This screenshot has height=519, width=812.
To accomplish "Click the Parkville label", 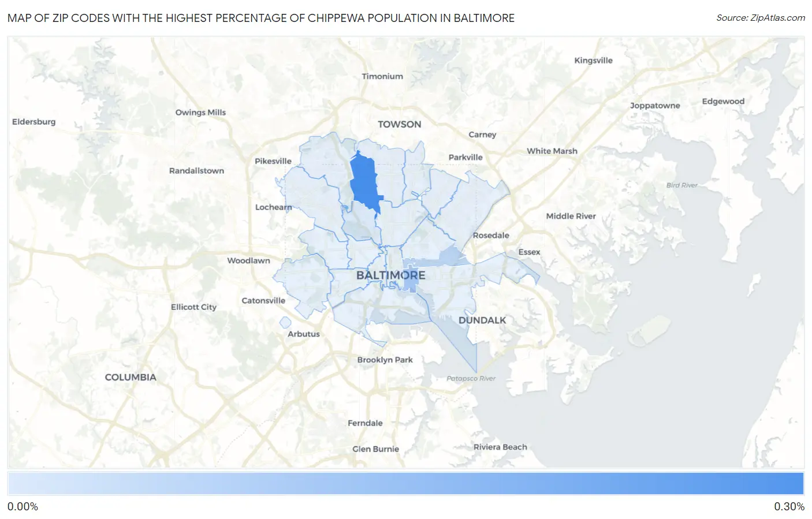I will click(x=465, y=158).
